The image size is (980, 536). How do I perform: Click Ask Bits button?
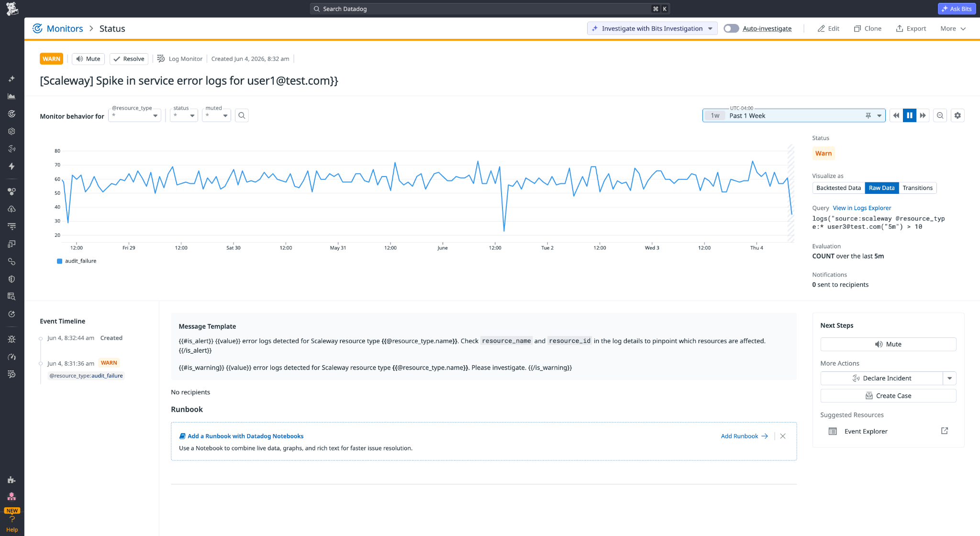[957, 9]
